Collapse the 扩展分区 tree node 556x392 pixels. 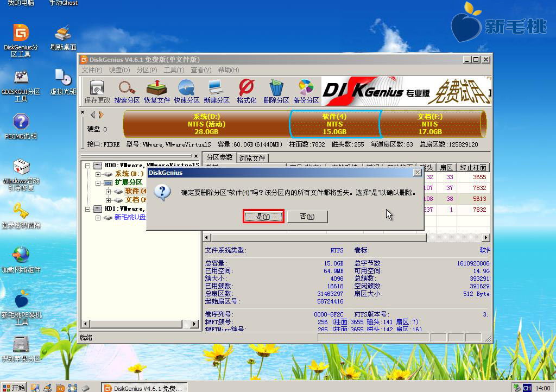(98, 183)
